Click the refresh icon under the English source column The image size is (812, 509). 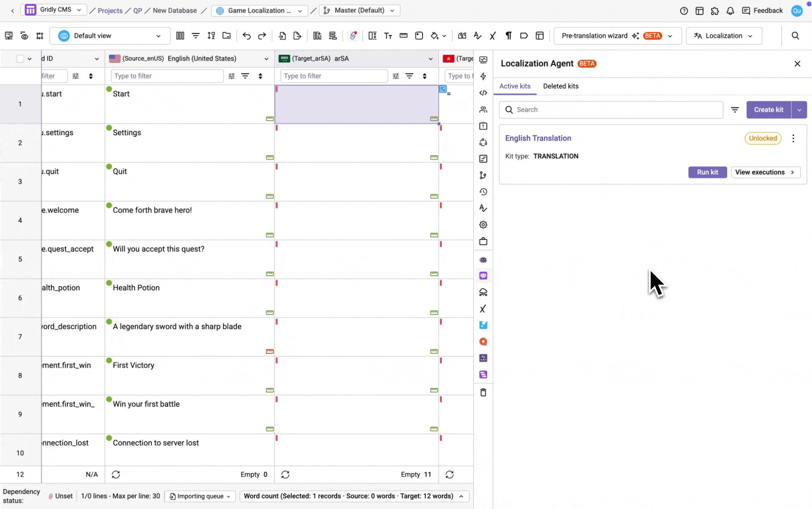click(x=116, y=475)
